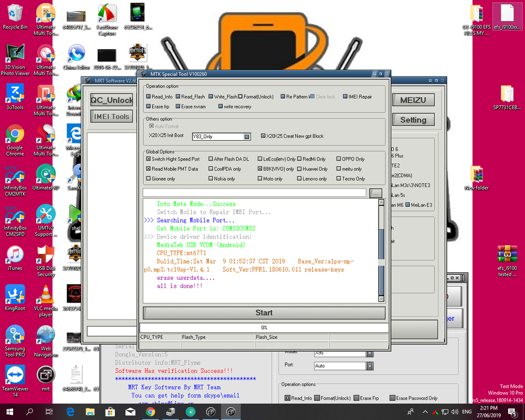Launch VLC media player shortcut
525x420 pixels.
coord(46,301)
